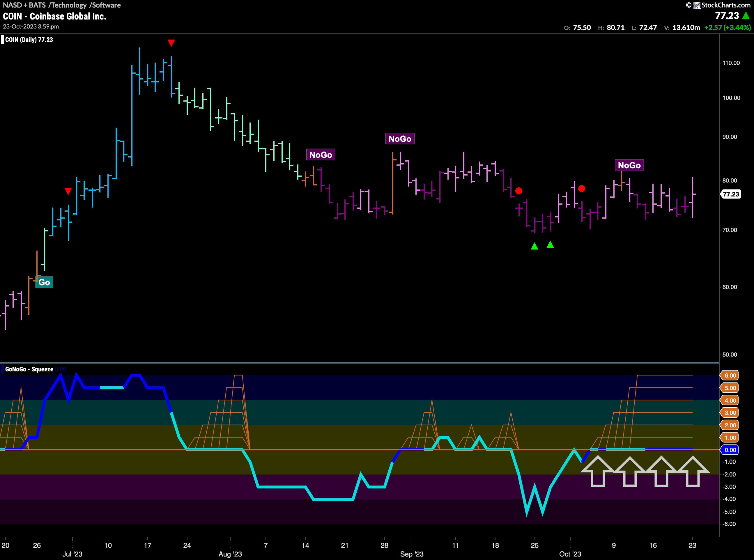This screenshot has width=754, height=560.
Task: Click the high value 80.71
Action: tap(616, 27)
